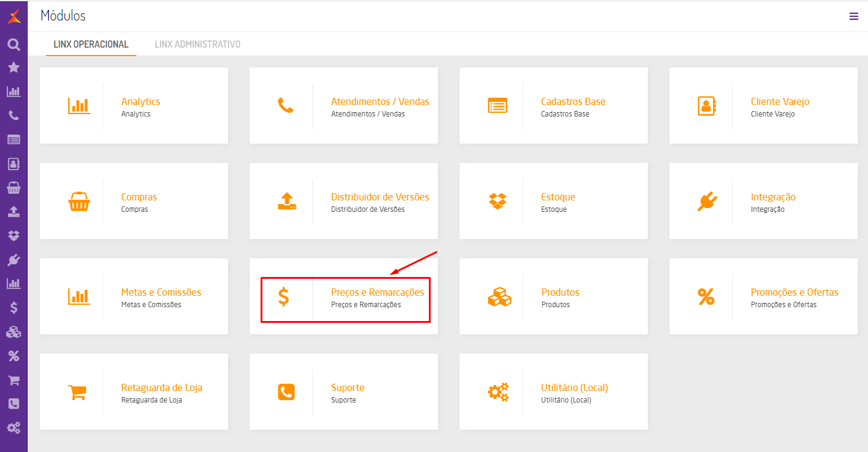868x452 pixels.
Task: Select the Produtos stacked-cubes icon in sidebar
Action: pos(13,332)
